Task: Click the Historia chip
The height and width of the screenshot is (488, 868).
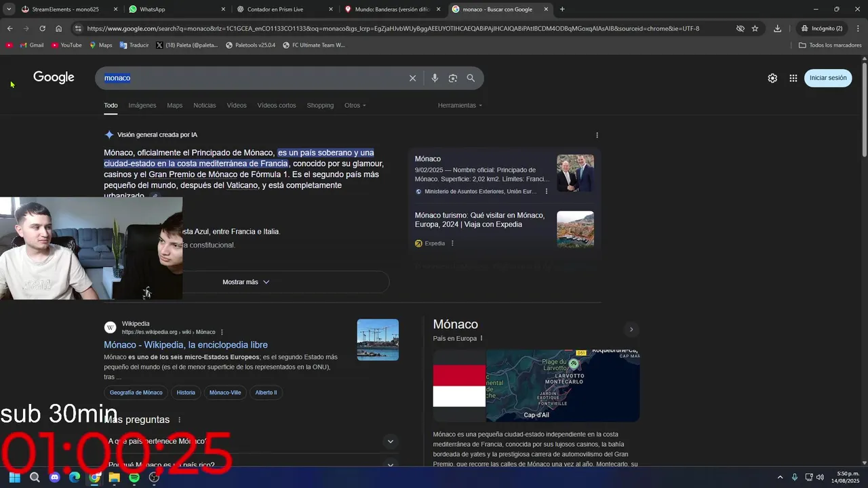Action: [x=186, y=392]
